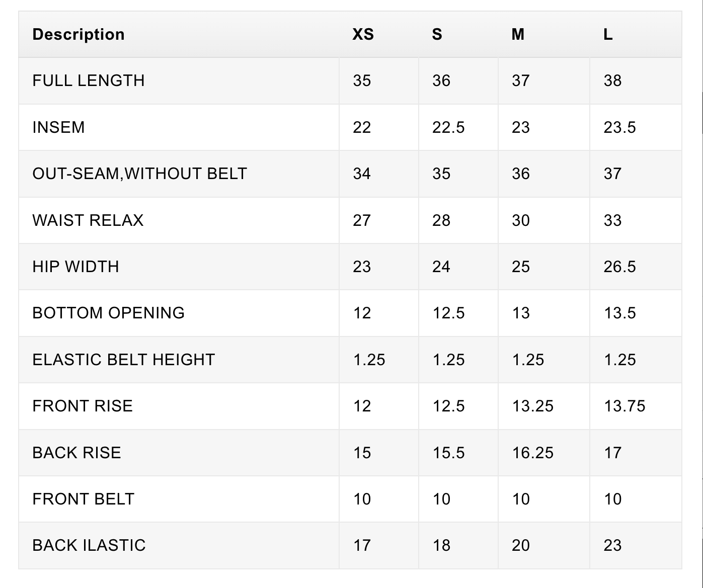Click the 13.75 FRONT RISE value

(x=624, y=406)
